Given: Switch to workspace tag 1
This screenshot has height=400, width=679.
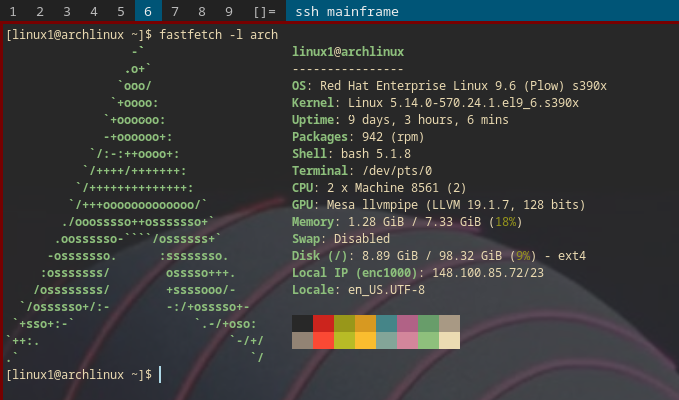Looking at the screenshot, I should point(13,12).
